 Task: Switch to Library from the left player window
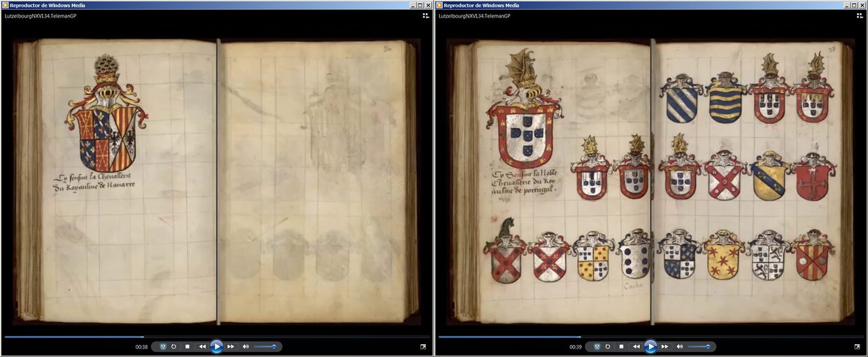pyautogui.click(x=425, y=15)
